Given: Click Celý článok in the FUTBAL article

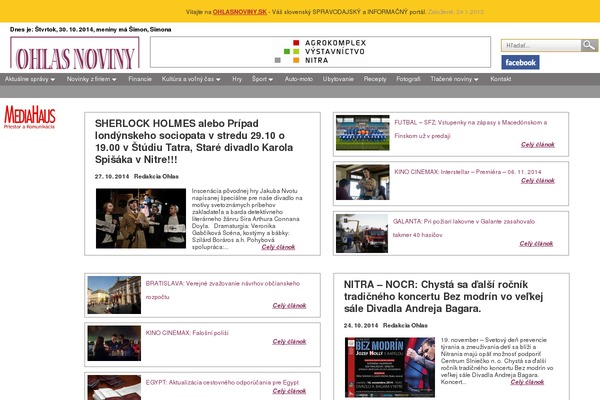Looking at the screenshot, I should (538, 145).
